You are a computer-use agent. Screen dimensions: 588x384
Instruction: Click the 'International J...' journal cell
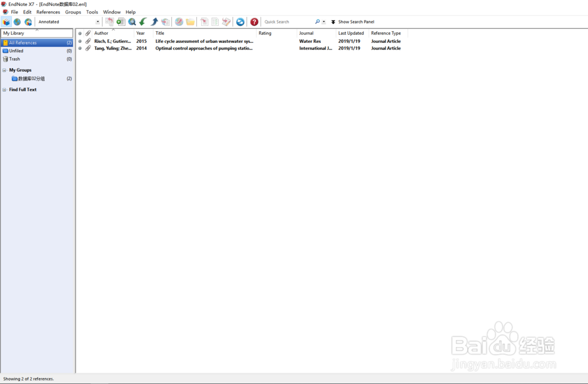315,48
